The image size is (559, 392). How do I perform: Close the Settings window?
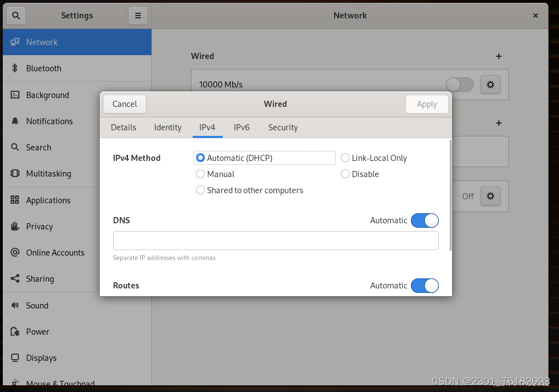(536, 16)
